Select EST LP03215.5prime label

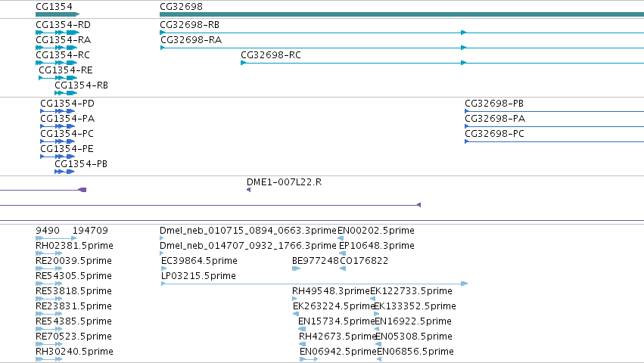[198, 276]
